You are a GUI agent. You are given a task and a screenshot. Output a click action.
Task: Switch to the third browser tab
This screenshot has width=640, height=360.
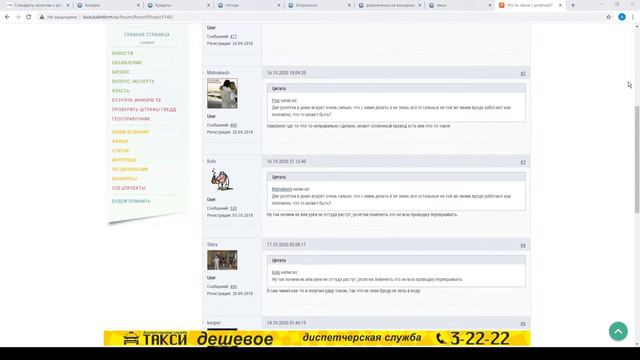point(178,5)
